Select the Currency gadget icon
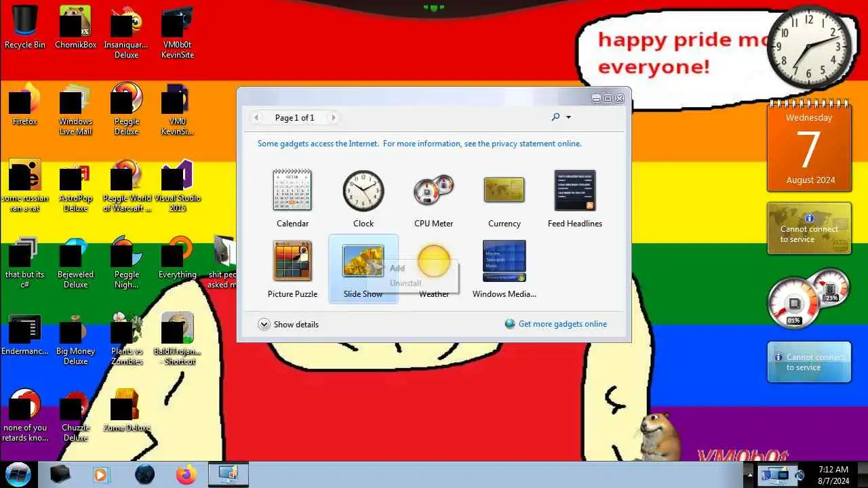Screen dimensions: 868x488 tap(504, 190)
